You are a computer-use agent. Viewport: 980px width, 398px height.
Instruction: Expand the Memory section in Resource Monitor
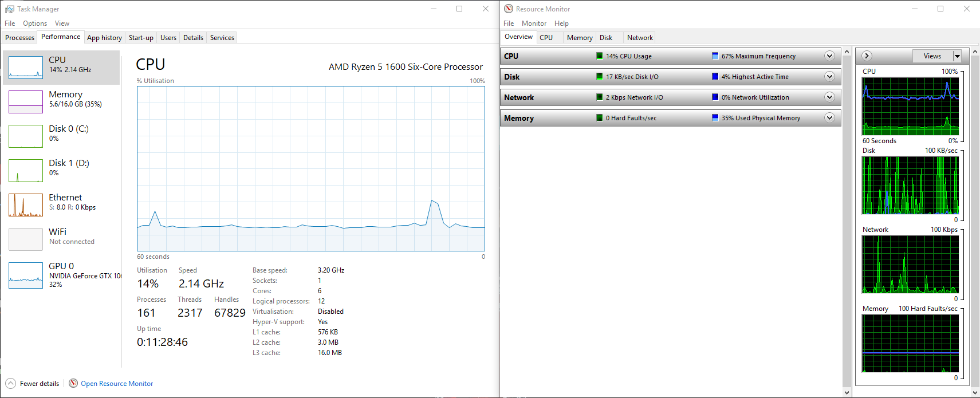pos(829,117)
